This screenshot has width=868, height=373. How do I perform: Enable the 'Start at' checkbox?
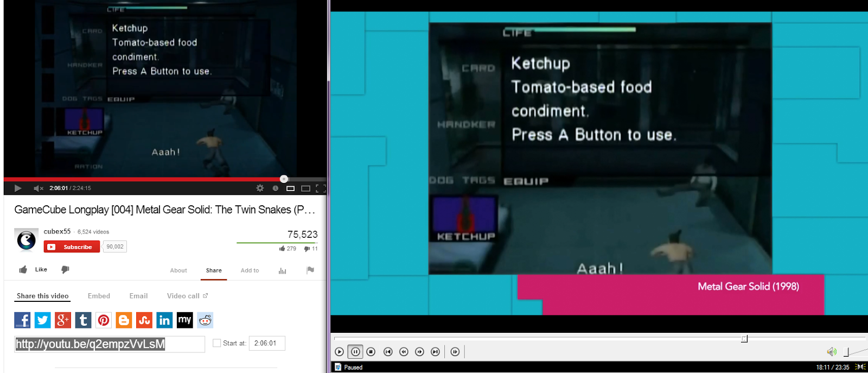(x=217, y=343)
